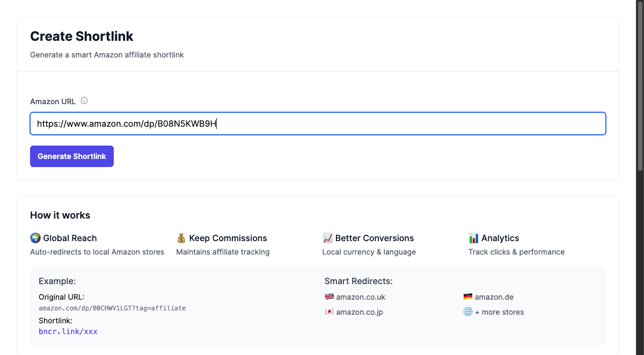Open the bncr.link/xxx example shortlink
Viewport: 644px width, 355px height.
pos(68,331)
